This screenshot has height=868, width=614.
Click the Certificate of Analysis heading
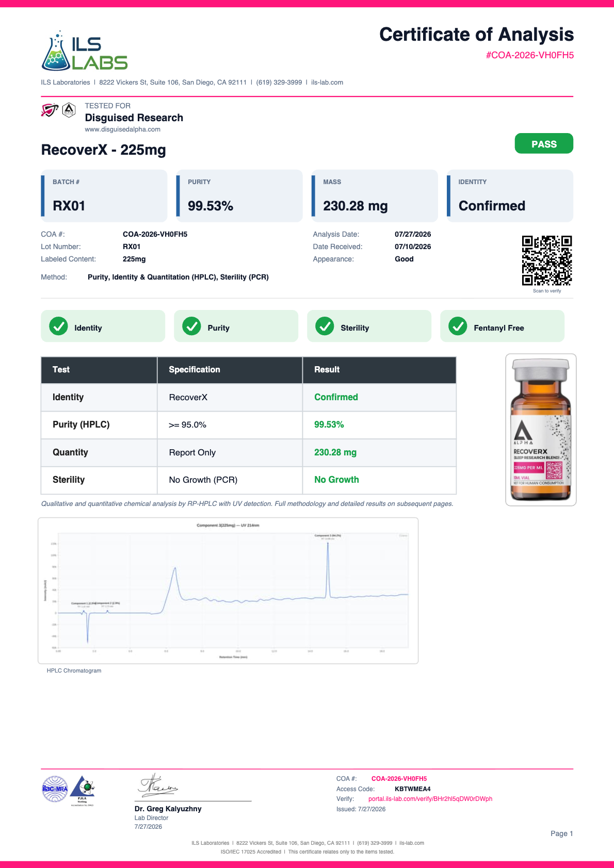click(477, 35)
